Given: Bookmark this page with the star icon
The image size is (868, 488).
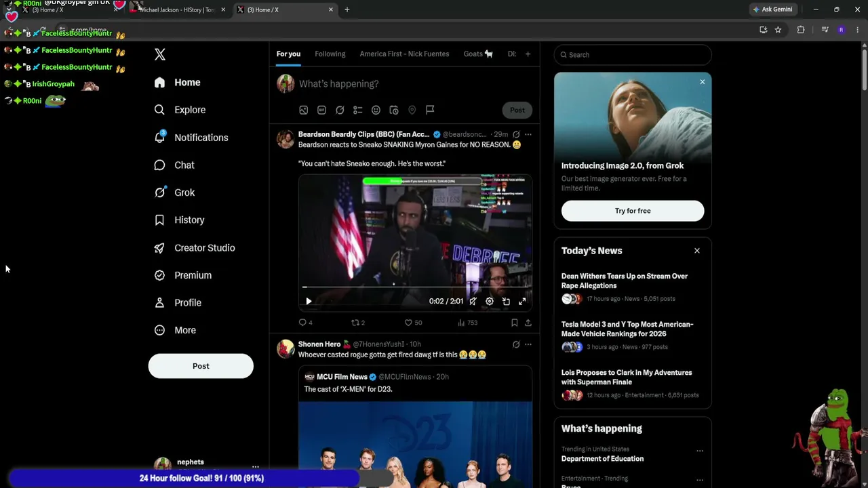Looking at the screenshot, I should click(x=778, y=30).
